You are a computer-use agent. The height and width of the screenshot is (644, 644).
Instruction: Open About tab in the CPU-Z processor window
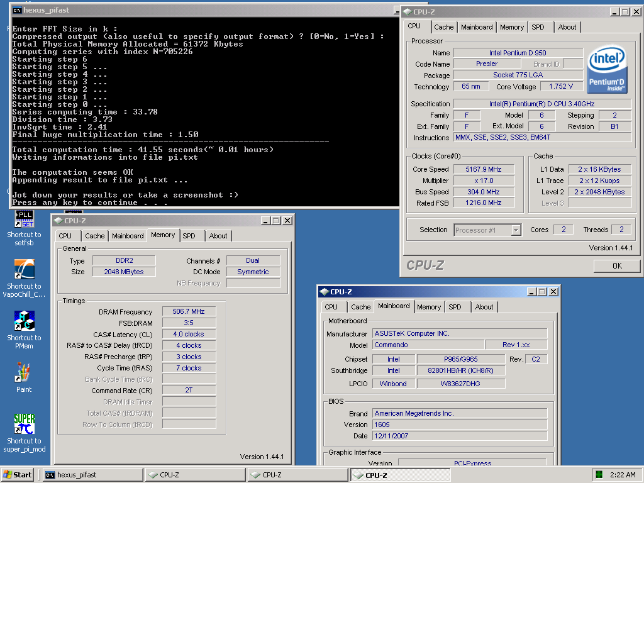567,27
